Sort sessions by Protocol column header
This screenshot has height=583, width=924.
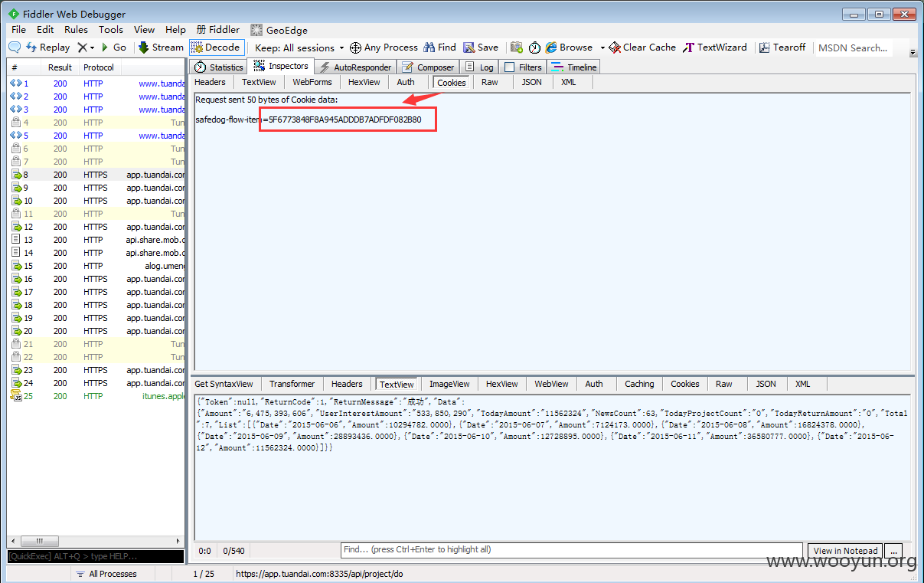click(x=99, y=67)
